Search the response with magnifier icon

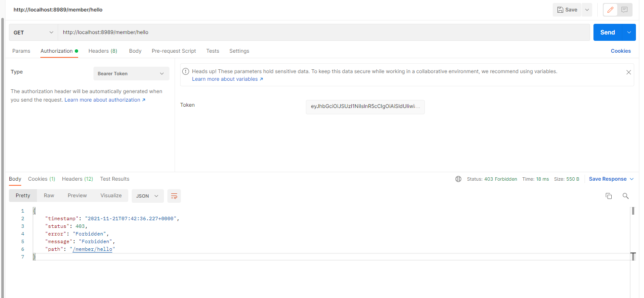625,196
